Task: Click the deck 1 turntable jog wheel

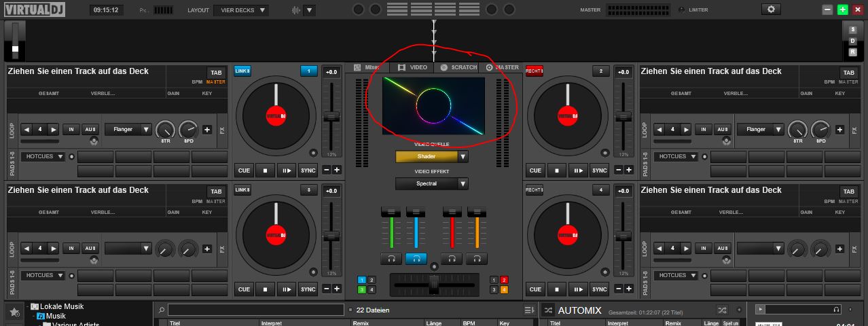Action: (x=276, y=115)
